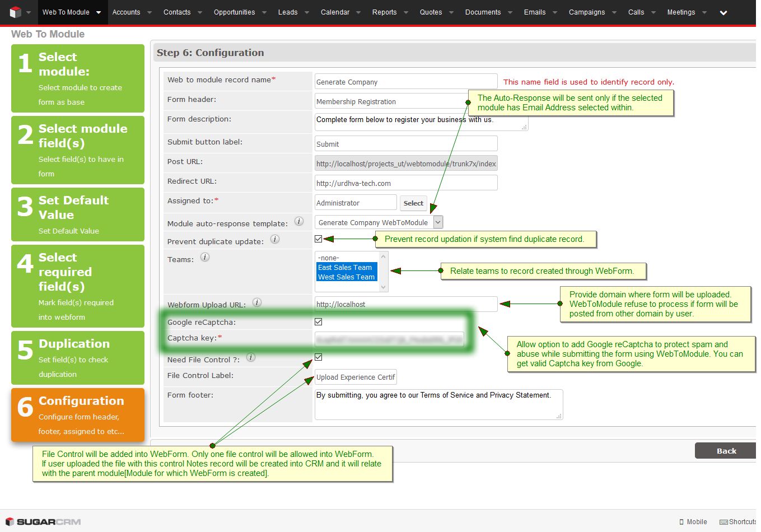The image size is (761, 532).
Task: Click the SugarCRM footer logo
Action: (x=43, y=522)
